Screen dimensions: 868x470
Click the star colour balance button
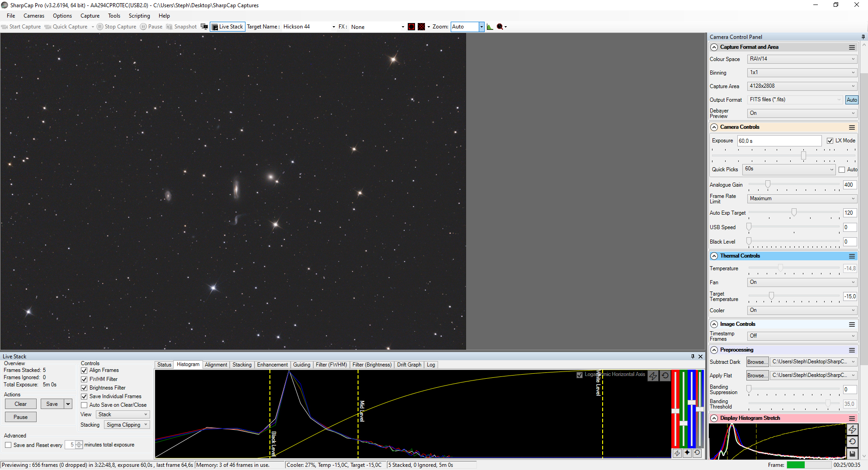(687, 453)
